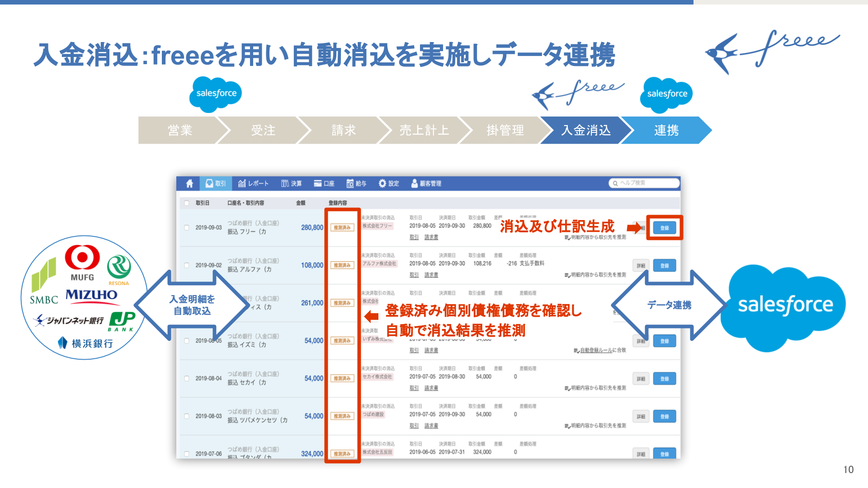Click 推測済み badge in the 280,800 row
Viewport: 868px width, 488px height.
[342, 228]
